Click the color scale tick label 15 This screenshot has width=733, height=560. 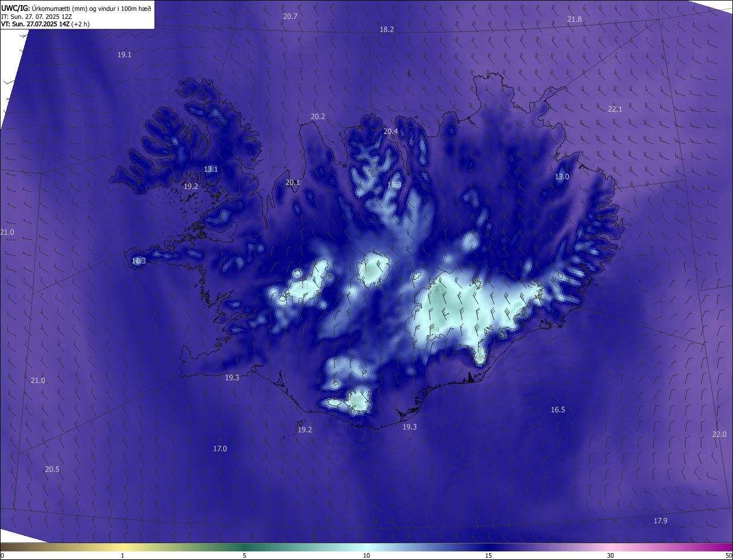click(488, 555)
